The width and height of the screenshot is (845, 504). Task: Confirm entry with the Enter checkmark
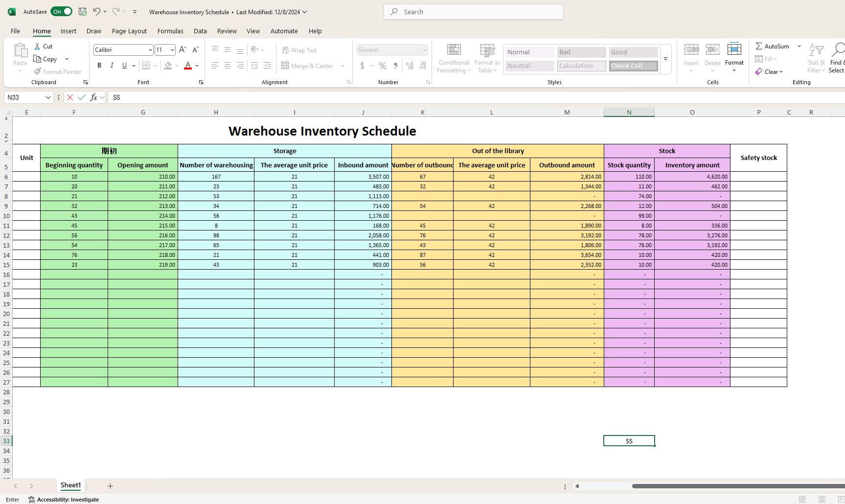pos(81,97)
